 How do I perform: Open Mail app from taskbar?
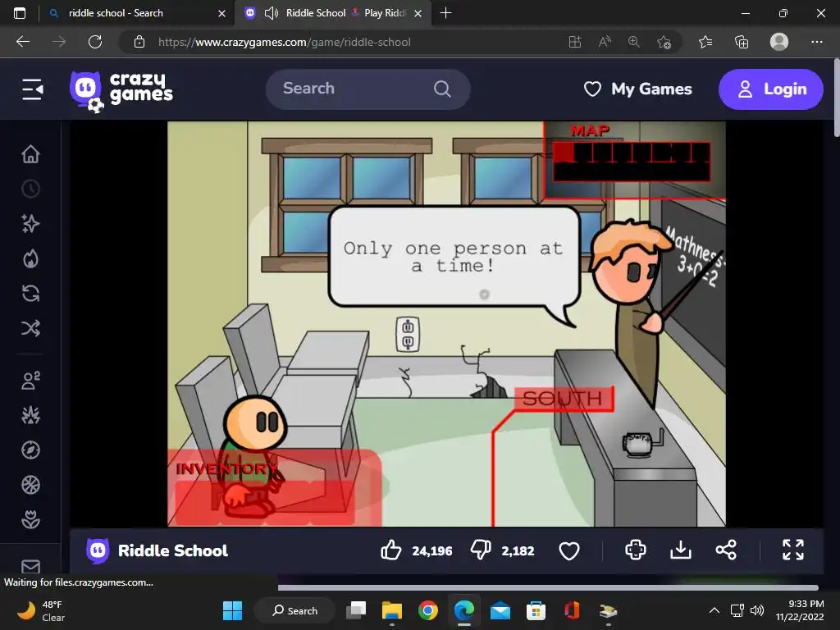[x=500, y=610]
